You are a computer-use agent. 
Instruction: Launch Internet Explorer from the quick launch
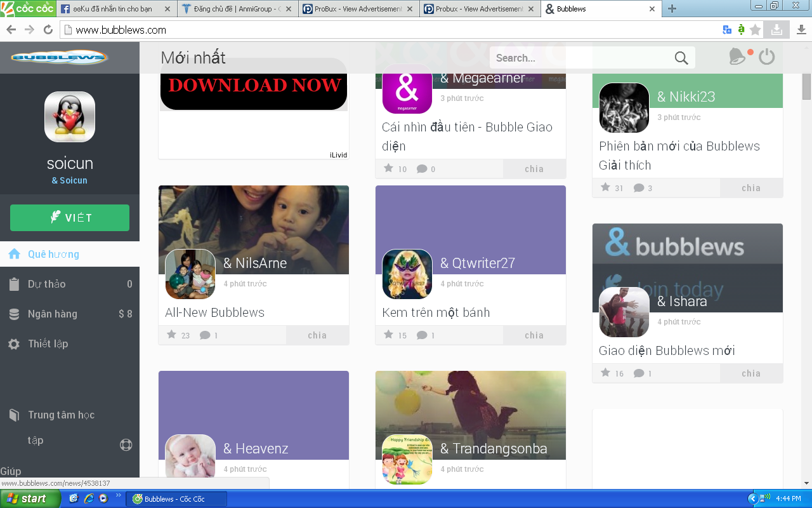89,498
